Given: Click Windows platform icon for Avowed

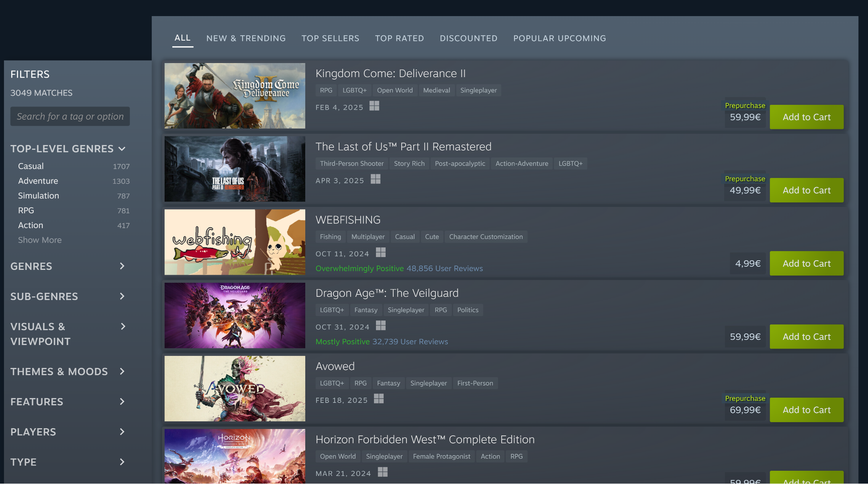Looking at the screenshot, I should click(379, 399).
